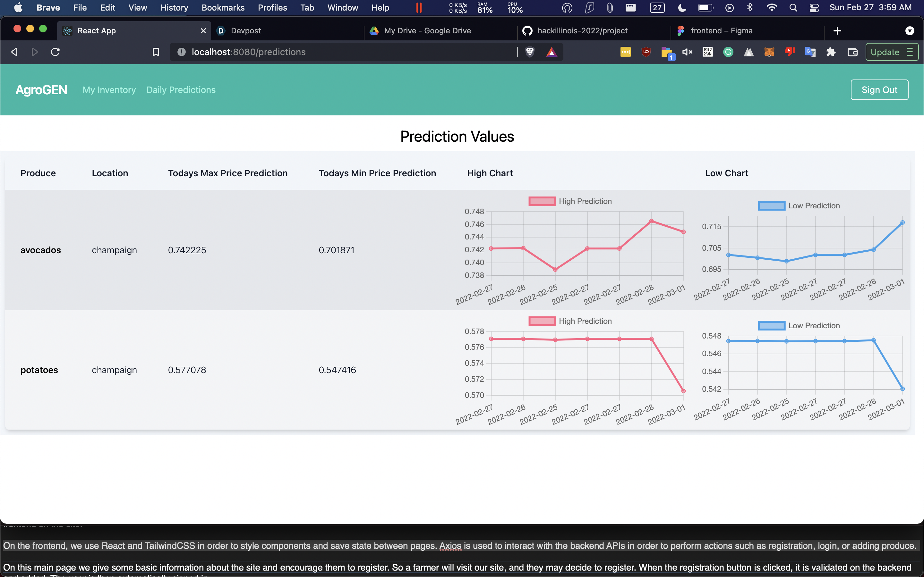Open the Bookmarks menu in the menu bar
The width and height of the screenshot is (924, 577).
point(223,8)
